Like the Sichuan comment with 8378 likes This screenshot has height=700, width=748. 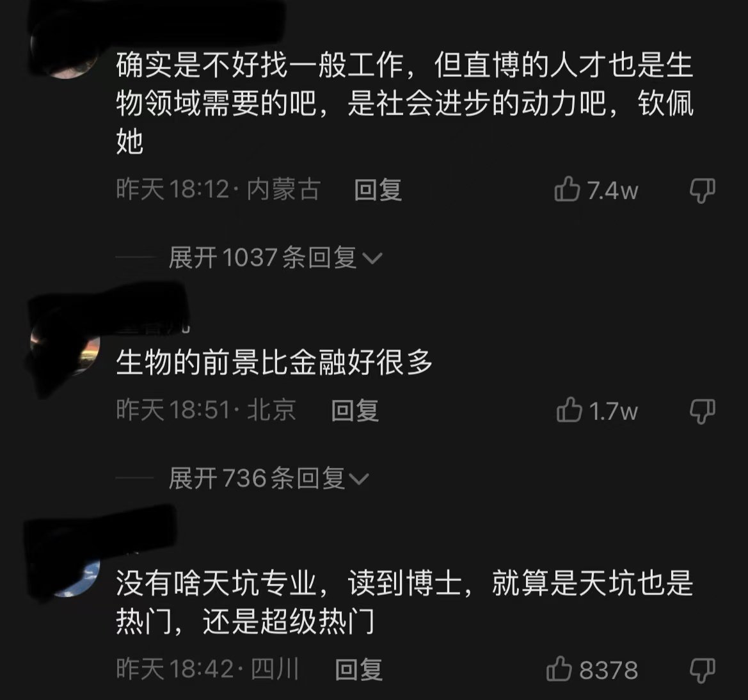click(x=559, y=669)
